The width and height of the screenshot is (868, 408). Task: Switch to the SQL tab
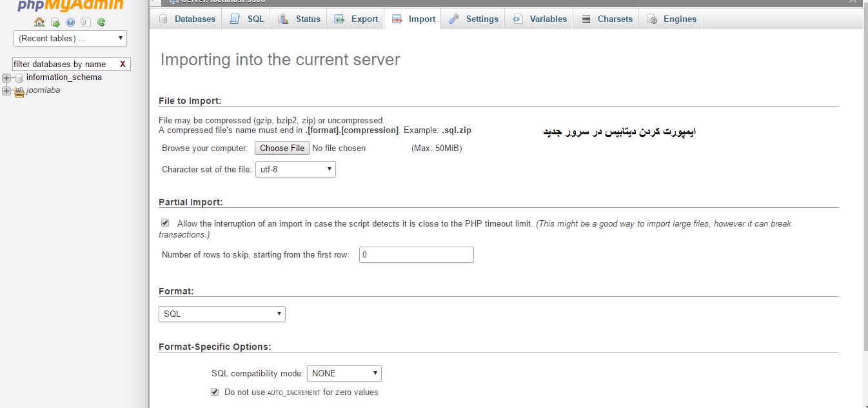pos(247,19)
